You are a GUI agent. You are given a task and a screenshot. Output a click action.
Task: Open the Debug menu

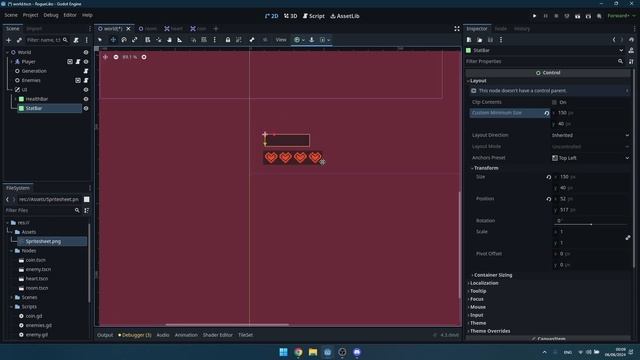(51, 15)
